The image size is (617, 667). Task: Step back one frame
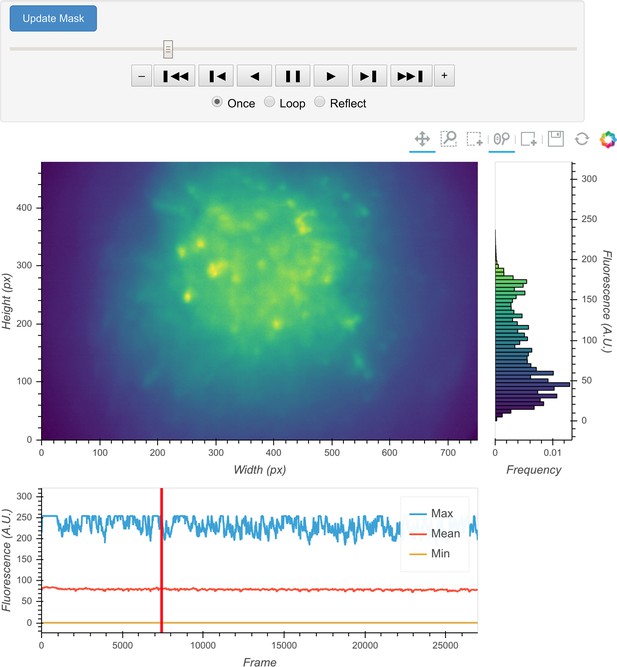coord(216,76)
